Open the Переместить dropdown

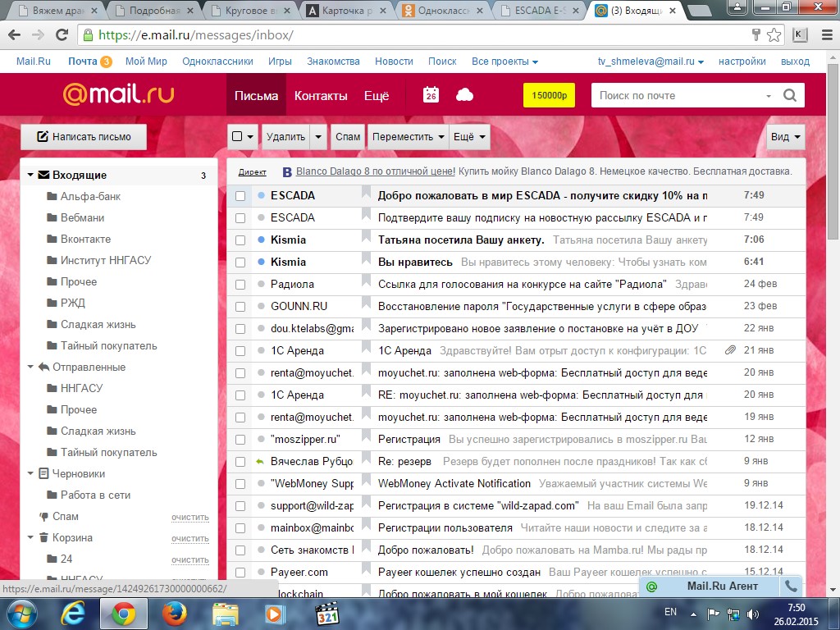pyautogui.click(x=408, y=137)
